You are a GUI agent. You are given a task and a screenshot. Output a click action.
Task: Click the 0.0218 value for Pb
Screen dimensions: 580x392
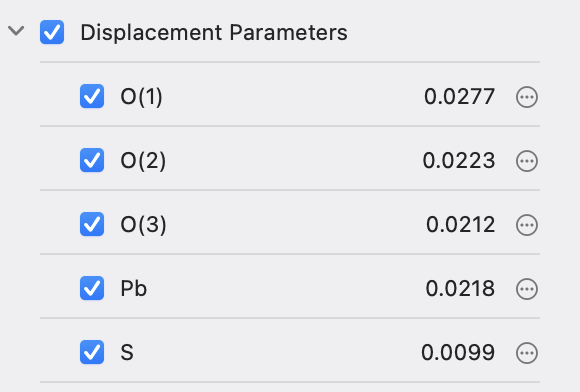pyautogui.click(x=460, y=289)
